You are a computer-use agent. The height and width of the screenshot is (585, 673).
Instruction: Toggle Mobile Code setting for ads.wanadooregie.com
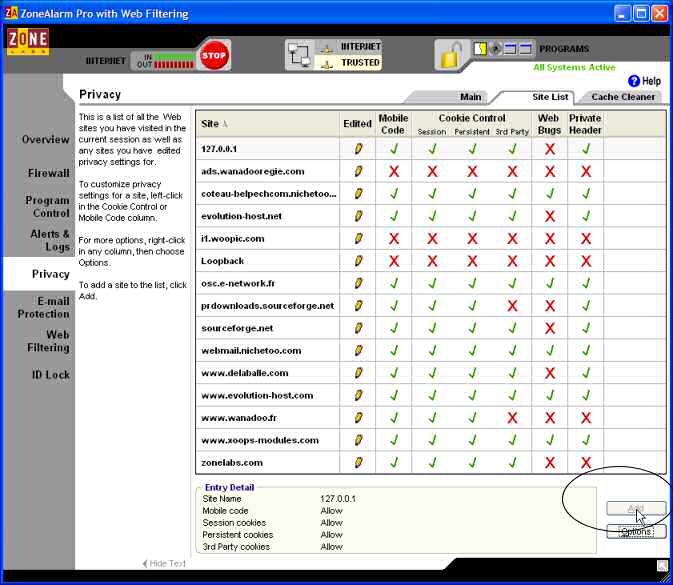tap(394, 171)
